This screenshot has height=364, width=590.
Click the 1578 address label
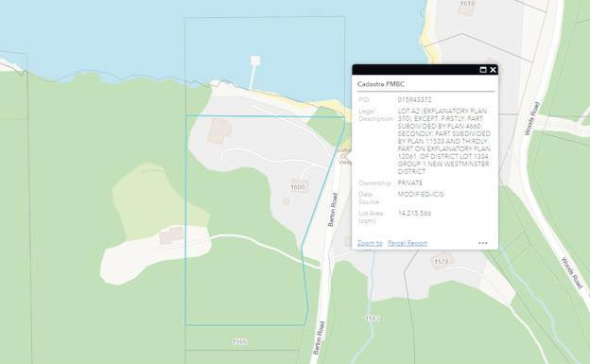pyautogui.click(x=441, y=261)
